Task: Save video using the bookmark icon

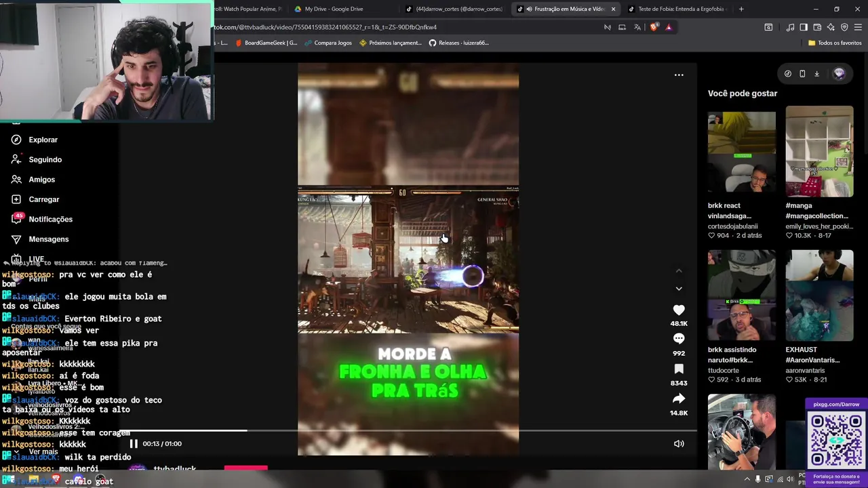Action: point(679,369)
